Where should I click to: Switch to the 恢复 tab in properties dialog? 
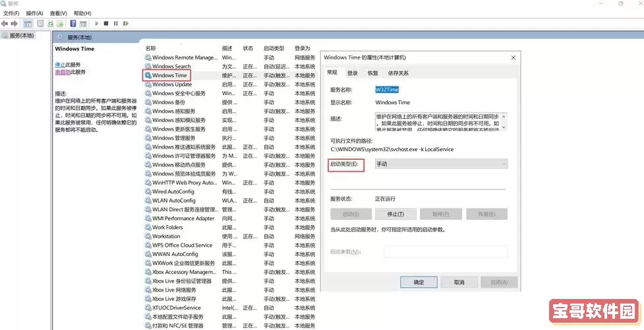(372, 73)
